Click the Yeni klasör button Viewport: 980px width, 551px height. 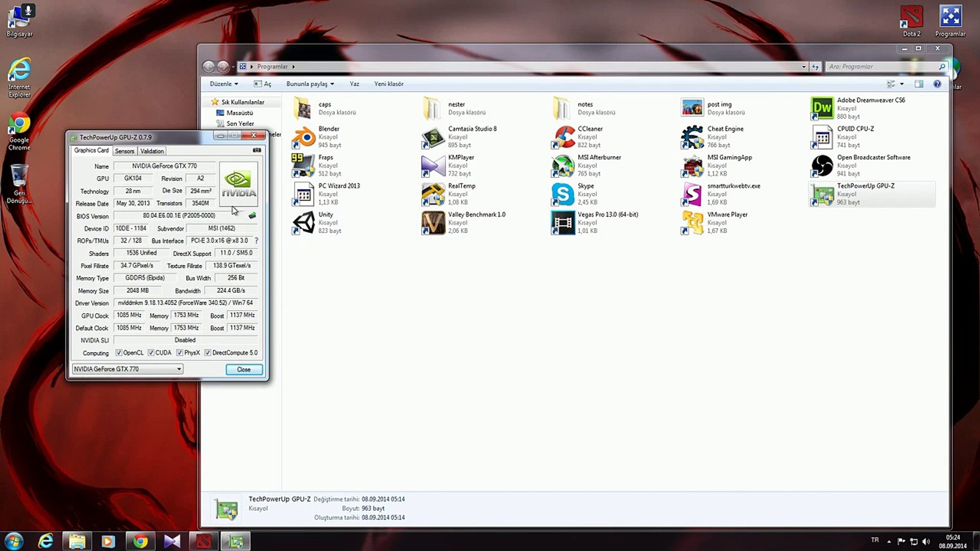click(x=388, y=84)
